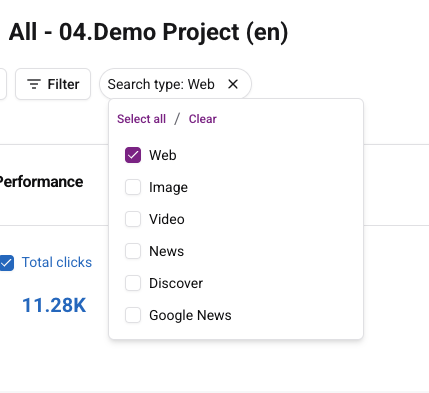
Task: Check the Google News checkbox
Action: [133, 315]
